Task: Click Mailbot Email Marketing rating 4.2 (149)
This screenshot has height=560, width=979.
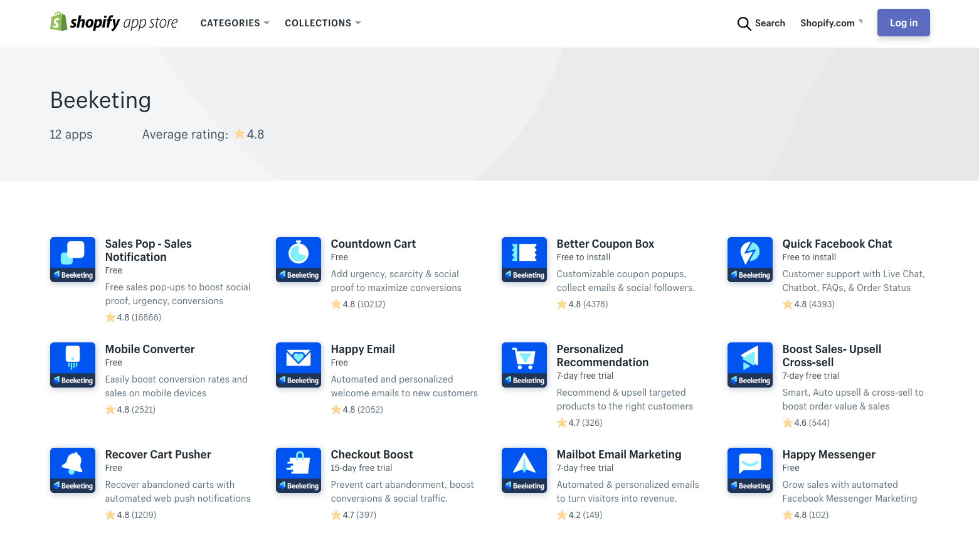Action: [x=579, y=515]
